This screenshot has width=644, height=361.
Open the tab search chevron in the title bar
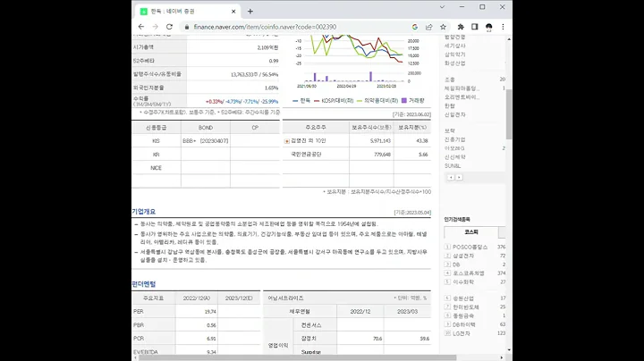442,7
